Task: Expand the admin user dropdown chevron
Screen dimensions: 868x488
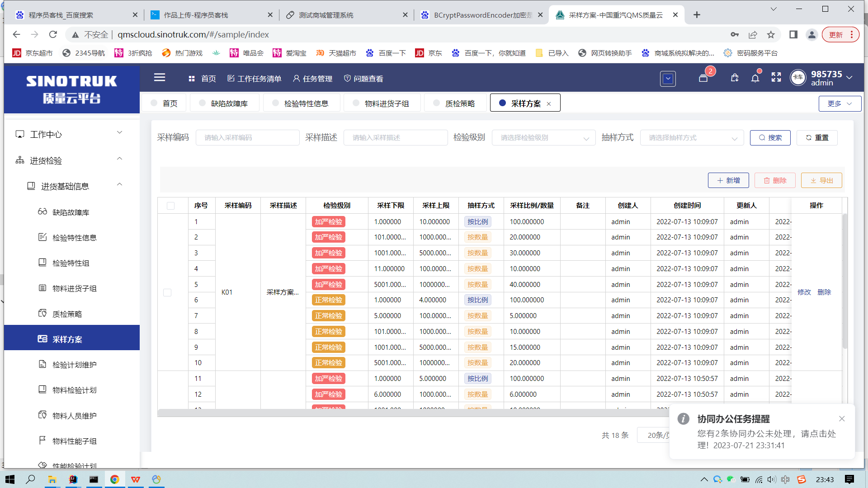Action: click(x=849, y=78)
